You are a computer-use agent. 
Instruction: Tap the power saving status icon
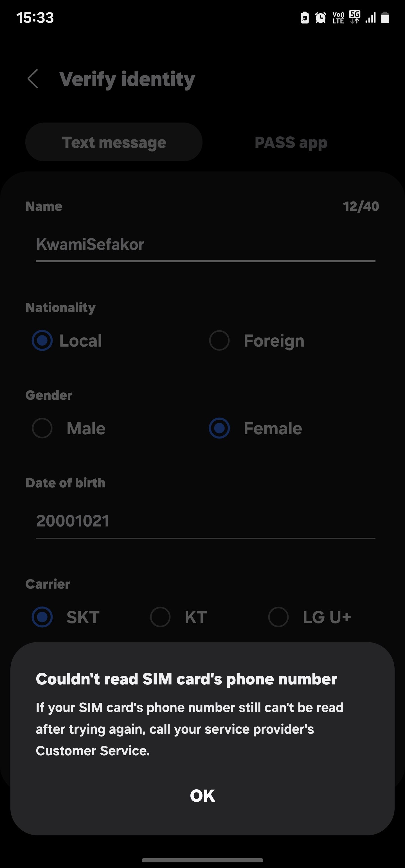pos(305,17)
